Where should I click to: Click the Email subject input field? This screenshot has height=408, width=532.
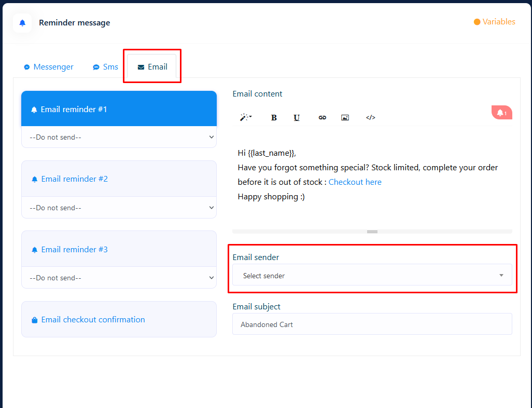(372, 324)
